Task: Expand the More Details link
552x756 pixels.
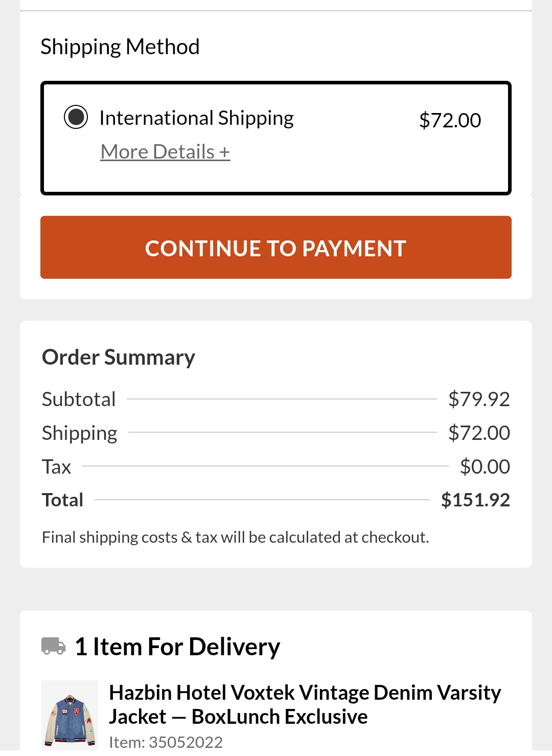Action: [165, 152]
